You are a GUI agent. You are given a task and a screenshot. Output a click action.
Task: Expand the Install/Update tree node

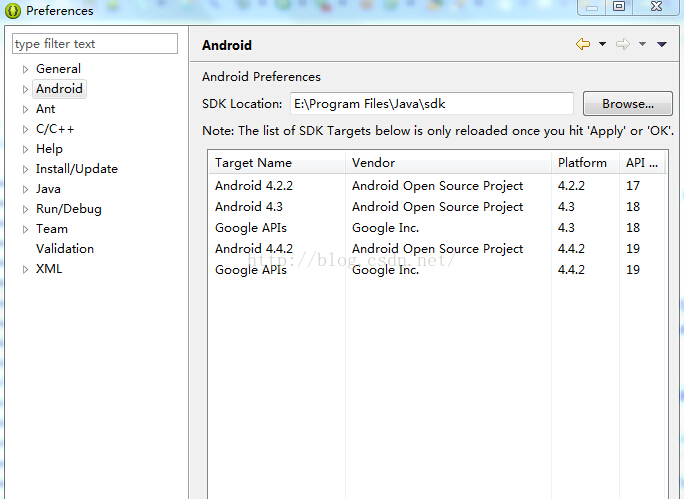point(25,169)
